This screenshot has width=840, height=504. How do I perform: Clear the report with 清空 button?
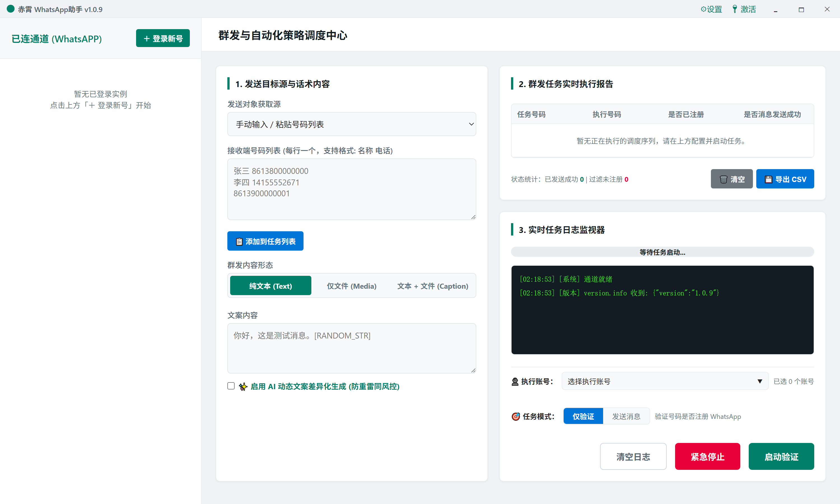pos(732,179)
